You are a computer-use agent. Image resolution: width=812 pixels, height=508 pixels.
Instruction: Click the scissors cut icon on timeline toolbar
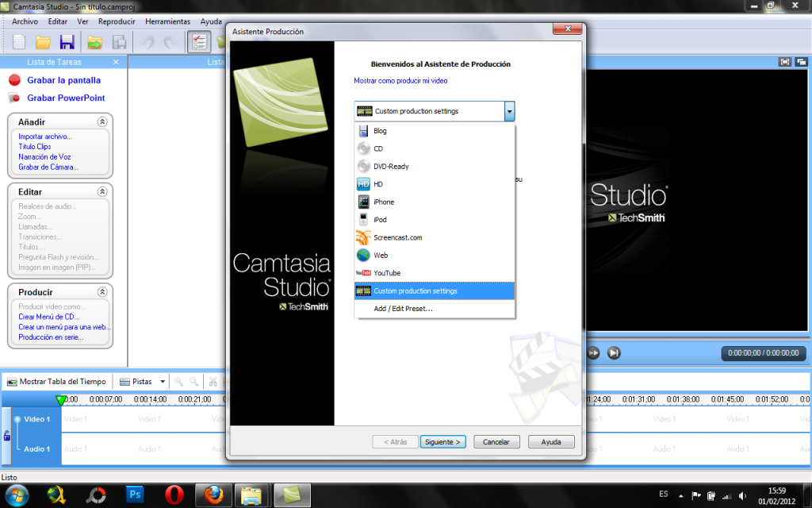tap(213, 382)
